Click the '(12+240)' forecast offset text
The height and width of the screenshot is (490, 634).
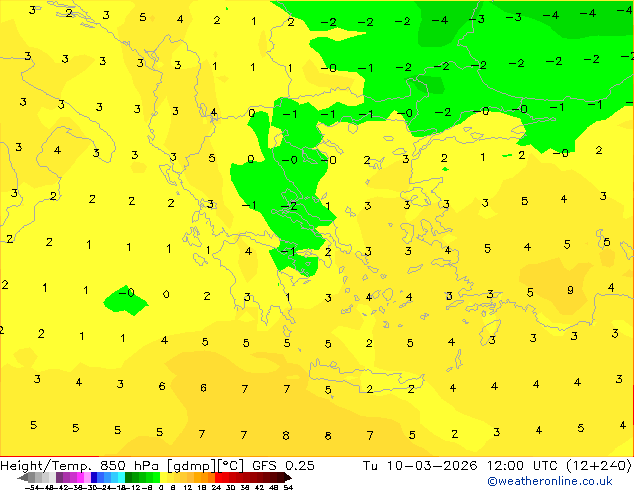(x=599, y=466)
